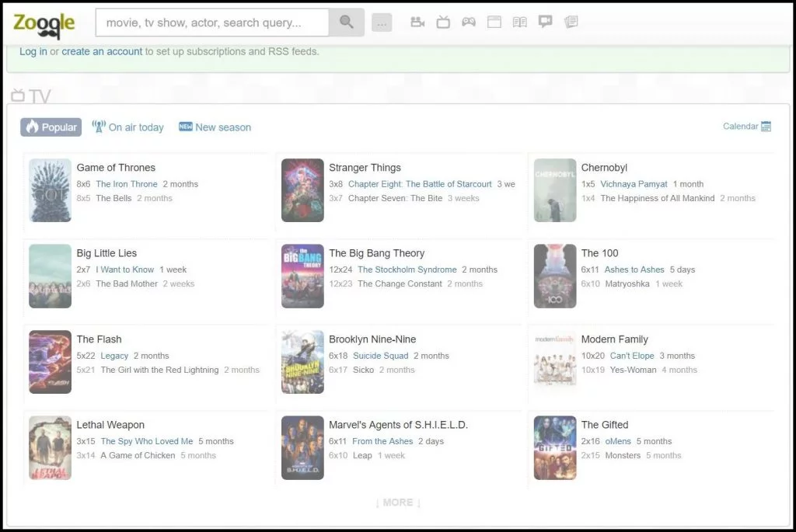Expand the show list with MORE
The height and width of the screenshot is (532, 796).
[x=397, y=502]
